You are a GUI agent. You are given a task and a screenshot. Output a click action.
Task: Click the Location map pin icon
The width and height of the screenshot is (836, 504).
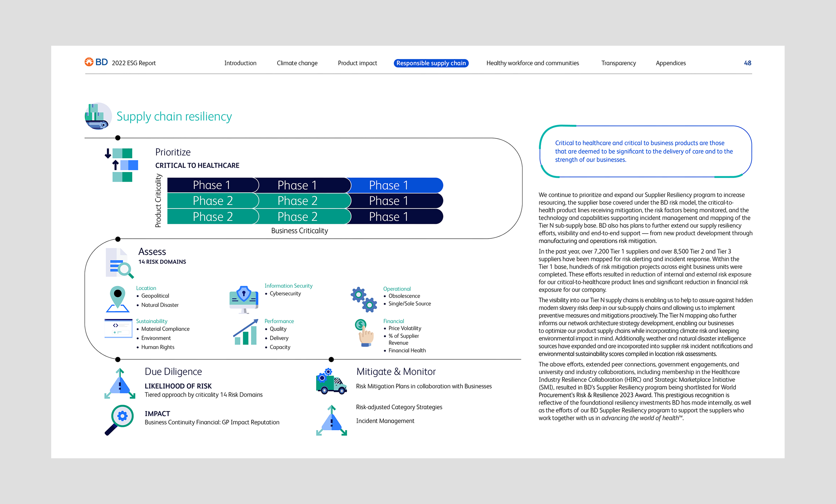tap(117, 299)
